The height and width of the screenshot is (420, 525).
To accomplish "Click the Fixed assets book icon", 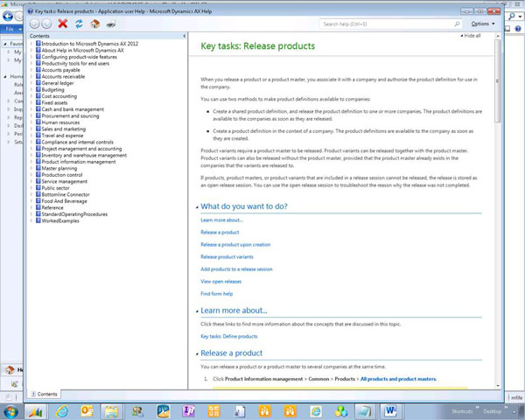I will (38, 102).
